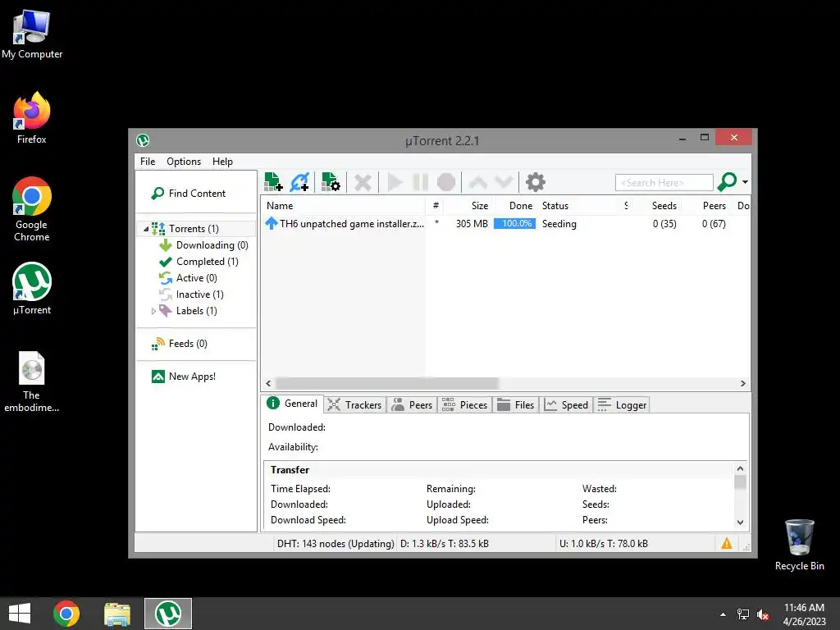Click the upload speed status entry
Viewport: 840px width, 630px height.
pyautogui.click(x=603, y=544)
